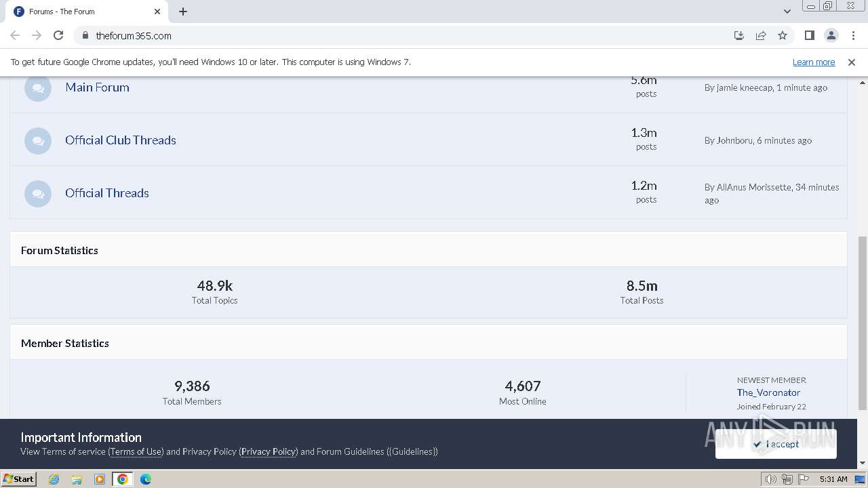Open the Chrome profile avatar
This screenshot has width=868, height=488.
pos(831,35)
